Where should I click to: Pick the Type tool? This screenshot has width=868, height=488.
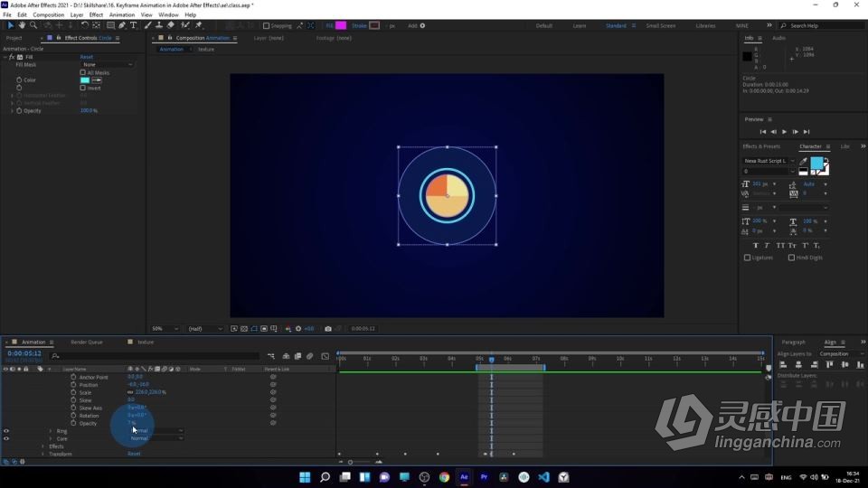134,25
